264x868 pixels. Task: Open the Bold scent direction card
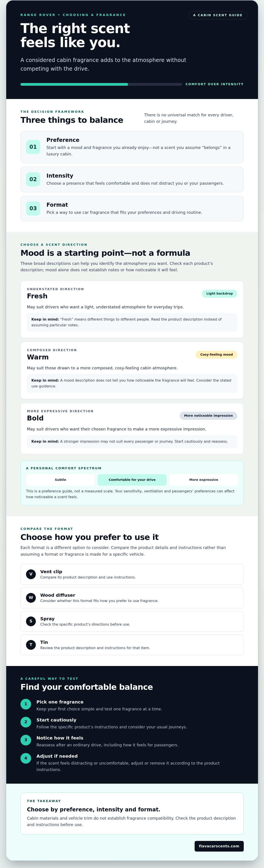pyautogui.click(x=132, y=429)
